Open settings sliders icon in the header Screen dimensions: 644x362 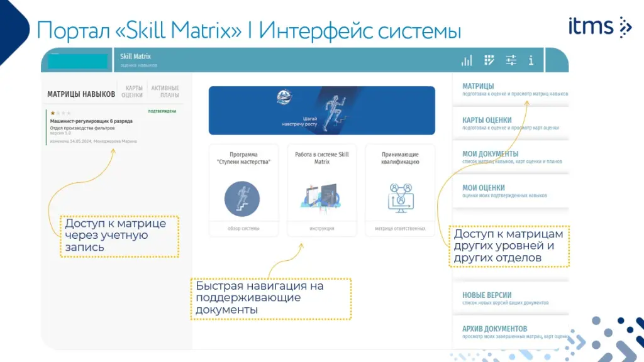[x=511, y=60]
